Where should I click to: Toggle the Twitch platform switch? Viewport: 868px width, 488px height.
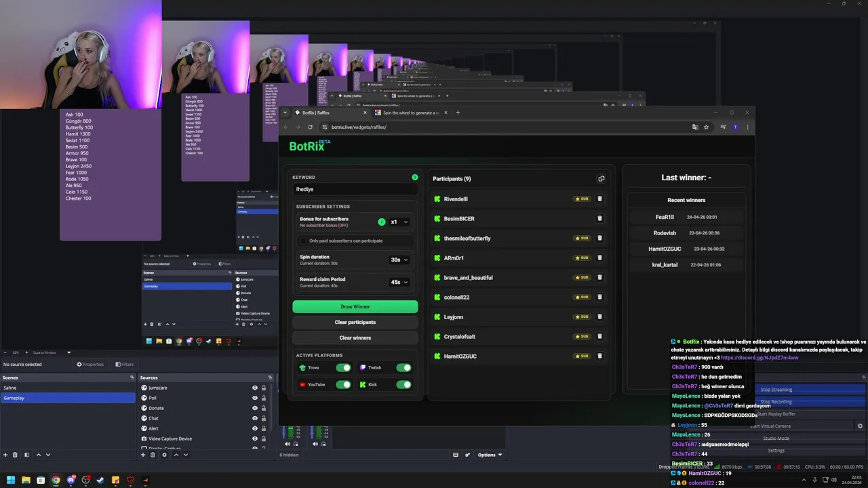403,368
